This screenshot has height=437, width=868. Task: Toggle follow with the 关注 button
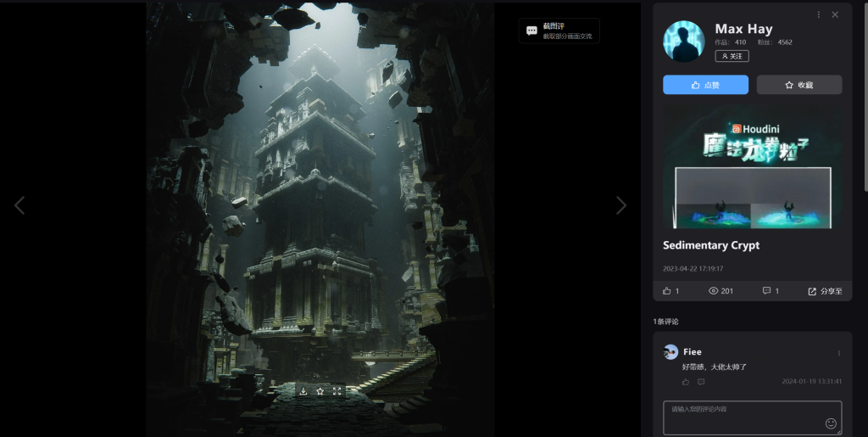(x=732, y=56)
